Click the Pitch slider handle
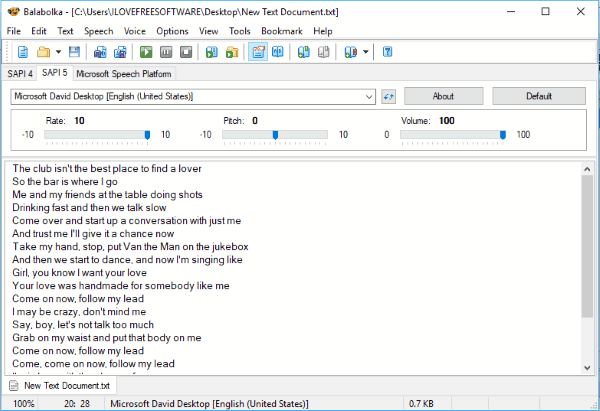This screenshot has width=600, height=411. pos(275,135)
